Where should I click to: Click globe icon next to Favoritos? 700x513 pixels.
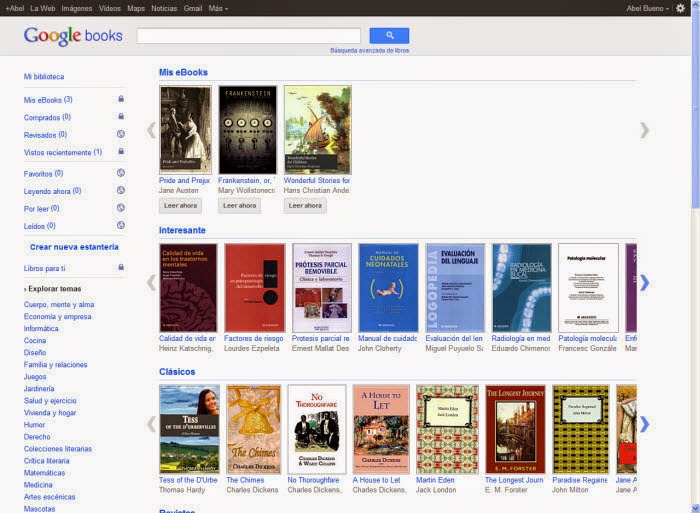[121, 173]
